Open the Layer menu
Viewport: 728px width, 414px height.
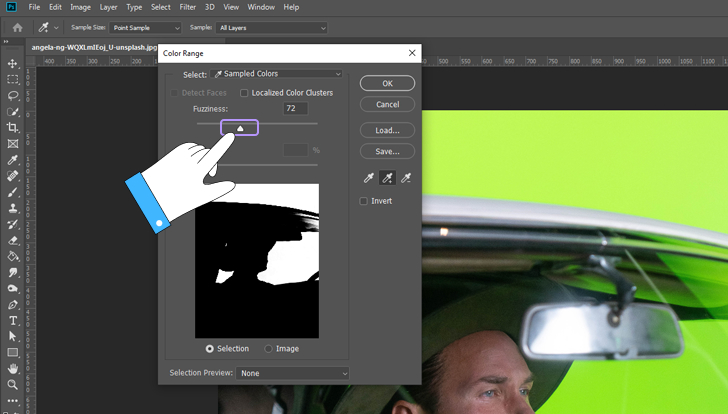pos(108,7)
